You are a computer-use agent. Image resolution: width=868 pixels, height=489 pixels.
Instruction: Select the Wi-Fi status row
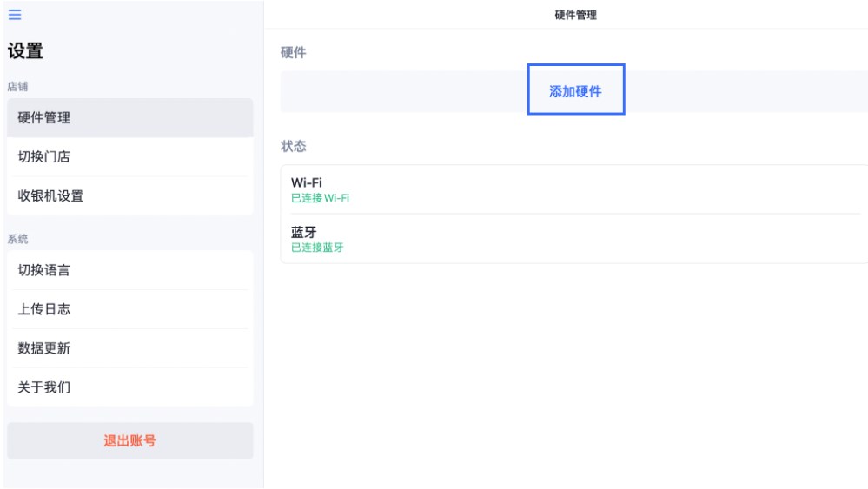[573, 189]
